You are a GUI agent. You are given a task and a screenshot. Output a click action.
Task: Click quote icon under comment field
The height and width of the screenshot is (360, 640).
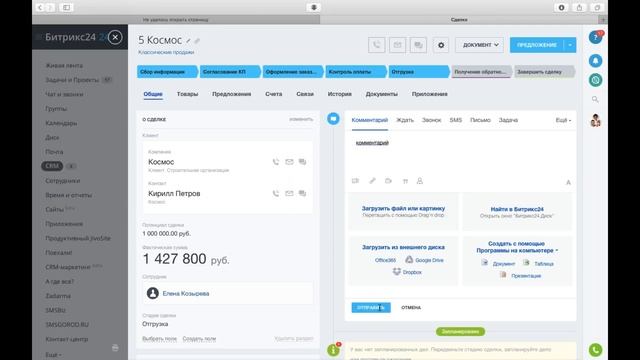(405, 181)
